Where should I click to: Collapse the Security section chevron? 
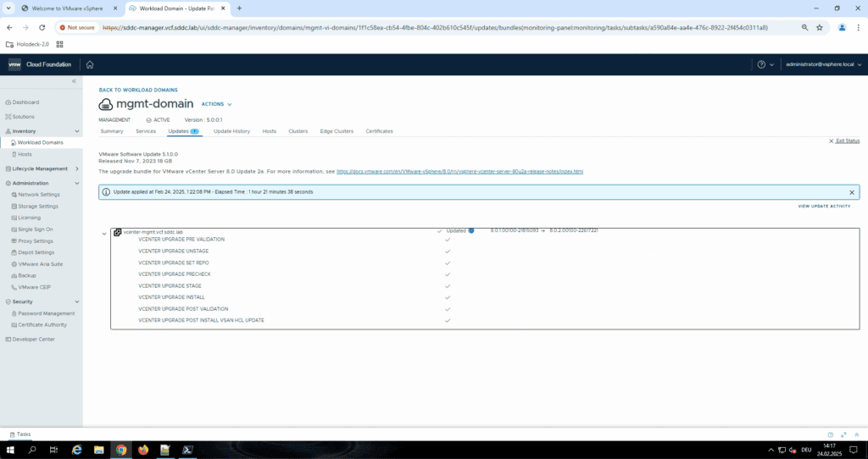click(77, 302)
